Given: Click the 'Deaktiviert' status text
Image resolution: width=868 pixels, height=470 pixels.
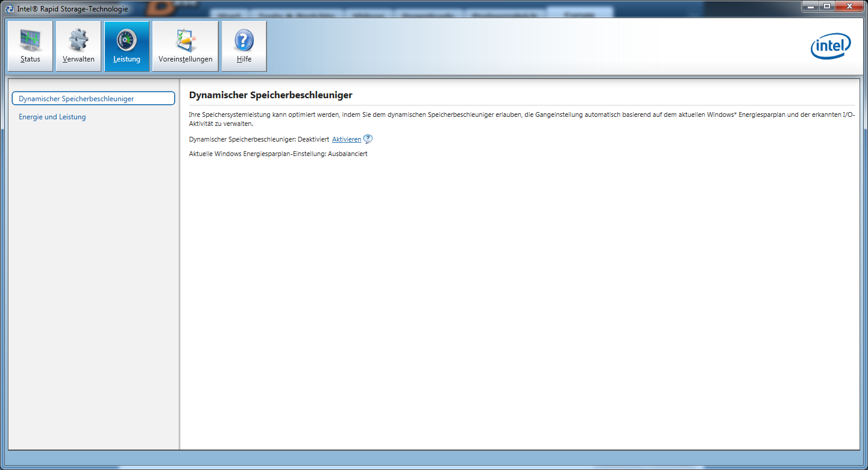Looking at the screenshot, I should pos(313,139).
